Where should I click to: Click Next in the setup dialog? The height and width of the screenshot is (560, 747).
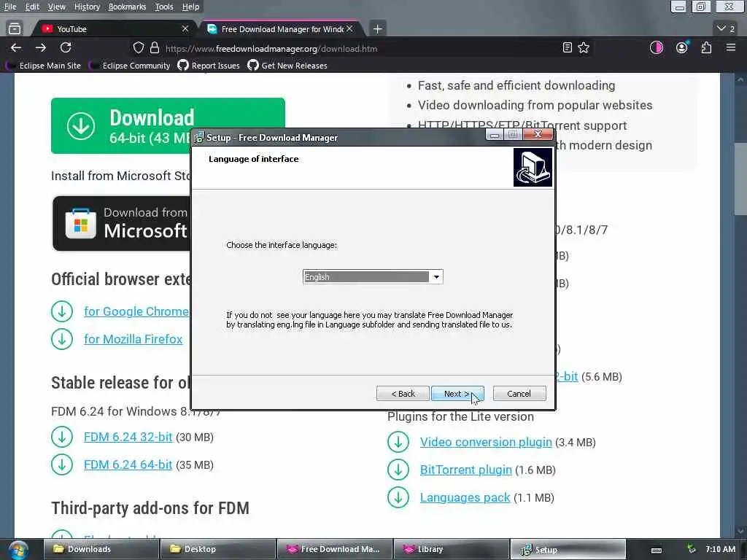(457, 394)
